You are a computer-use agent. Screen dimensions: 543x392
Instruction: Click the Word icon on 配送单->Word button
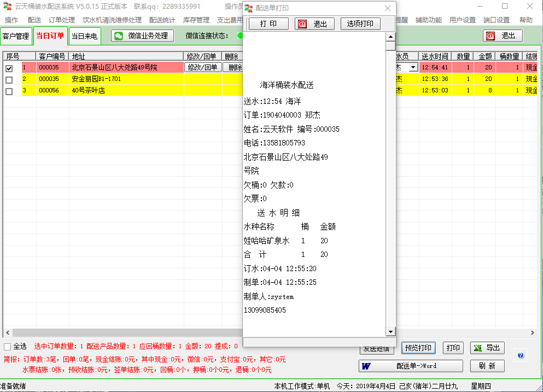pos(366,366)
